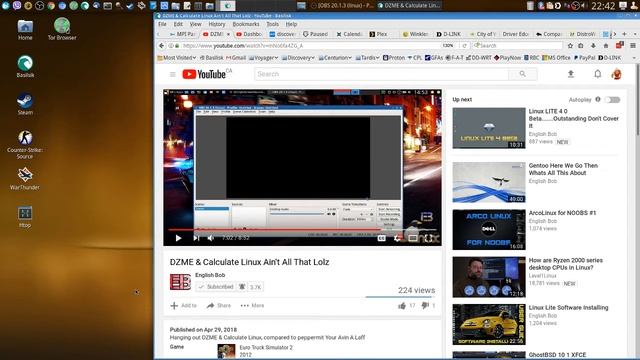
Task: Click the Subscribed button
Action: pos(216,287)
